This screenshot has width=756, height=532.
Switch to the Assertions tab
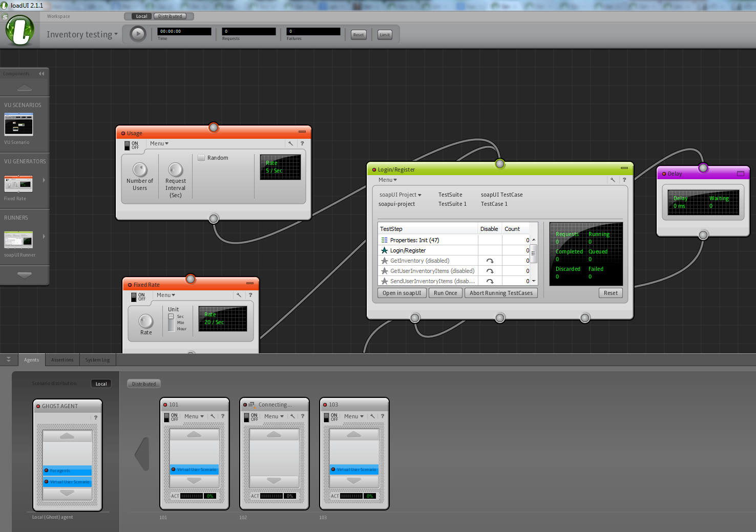coord(62,360)
